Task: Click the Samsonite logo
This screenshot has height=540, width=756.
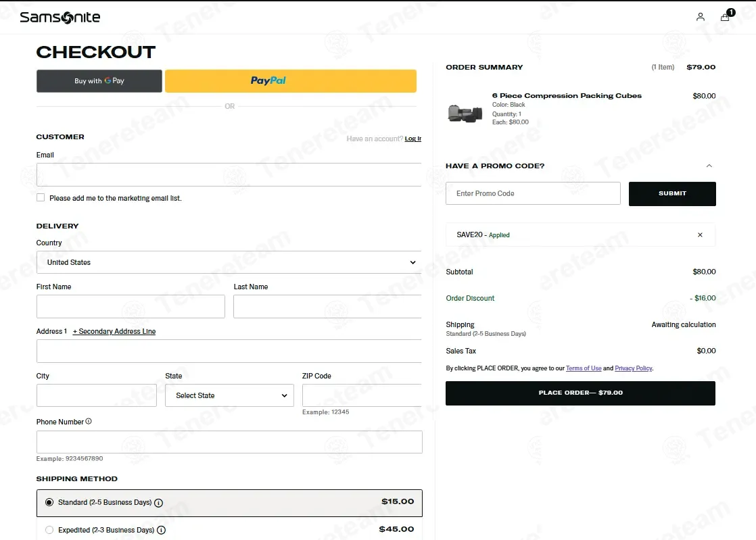Action: point(60,18)
